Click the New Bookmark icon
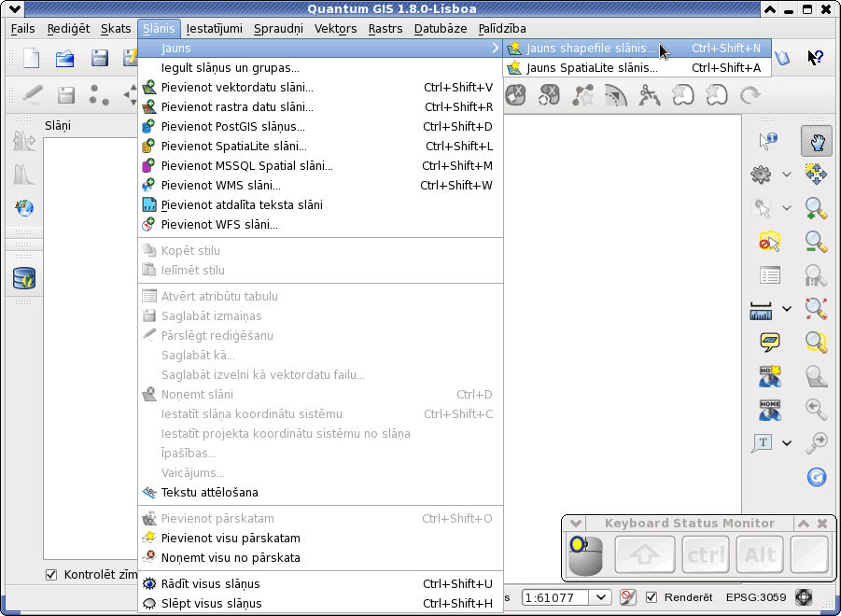 [x=770, y=376]
